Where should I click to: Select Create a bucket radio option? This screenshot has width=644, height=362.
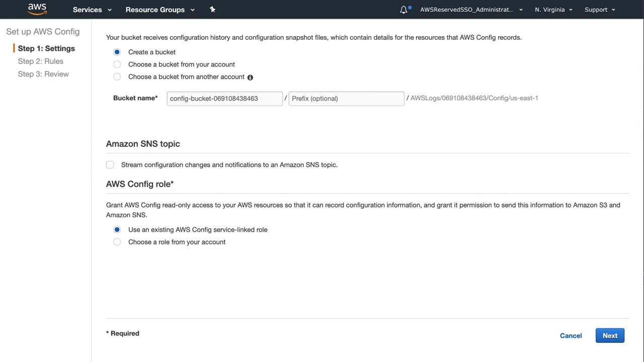click(117, 52)
